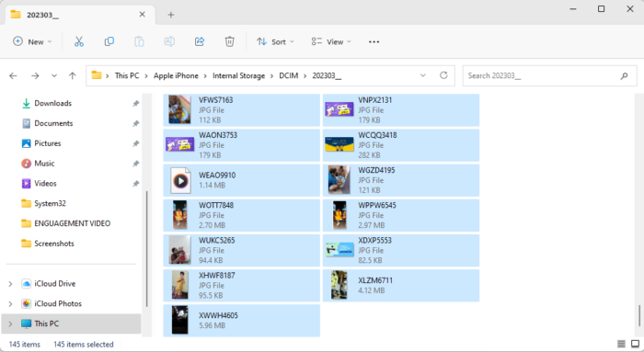Click the pin icon next to Downloads
The width and height of the screenshot is (644, 352).
135,103
